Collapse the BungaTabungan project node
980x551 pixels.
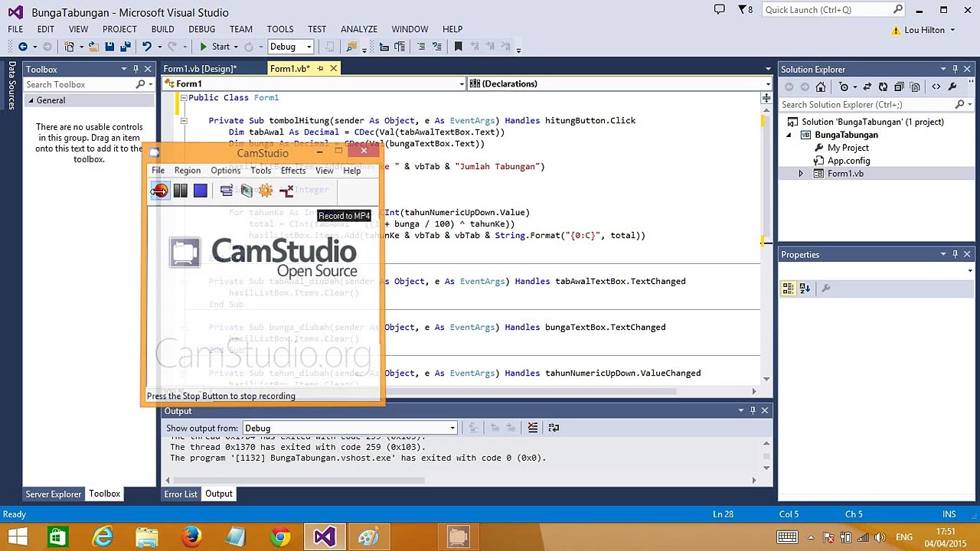pyautogui.click(x=789, y=135)
